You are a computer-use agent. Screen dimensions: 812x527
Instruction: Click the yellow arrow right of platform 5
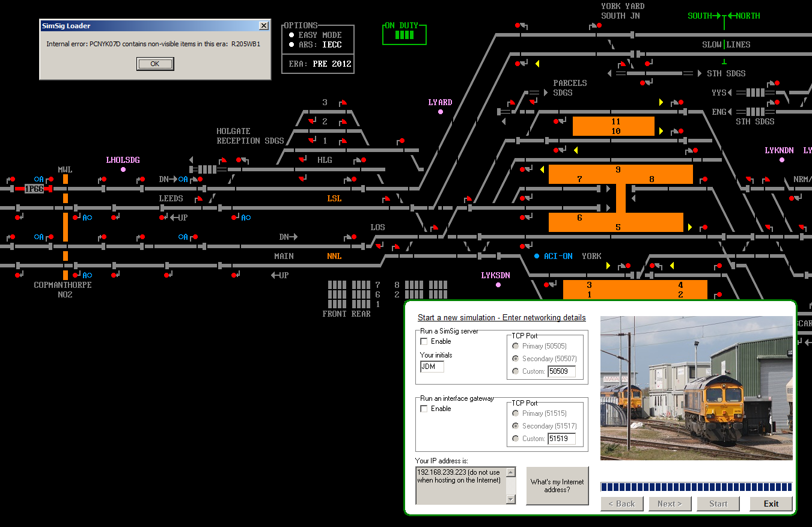click(690, 227)
